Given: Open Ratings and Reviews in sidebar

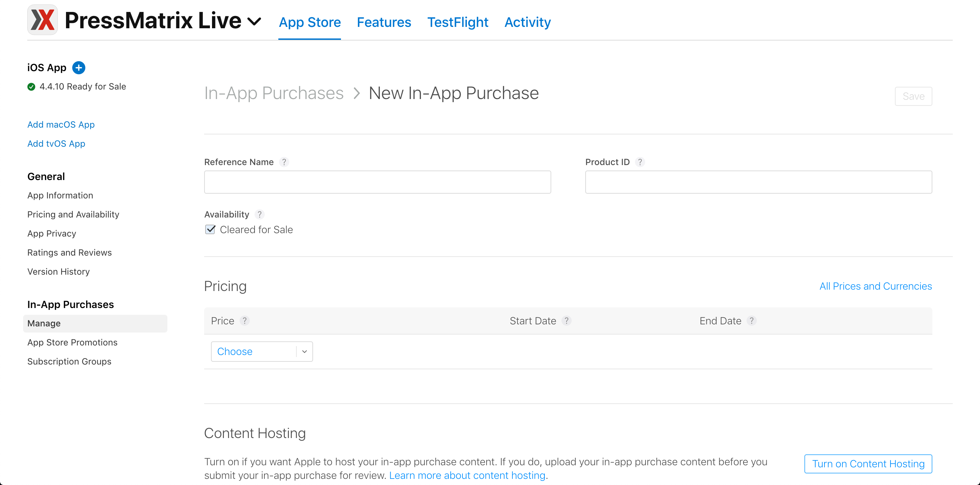Looking at the screenshot, I should 69,253.
